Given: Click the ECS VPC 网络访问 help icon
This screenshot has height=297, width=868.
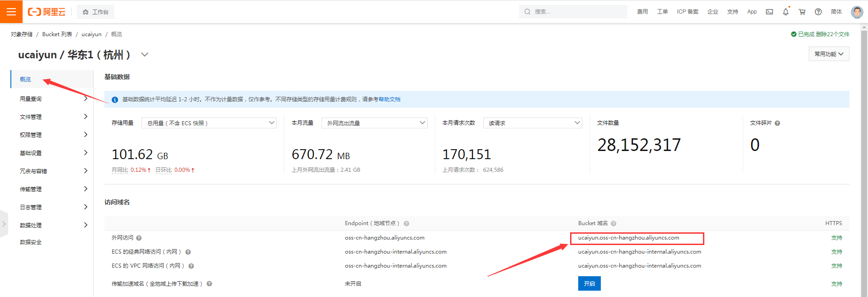Looking at the screenshot, I should pyautogui.click(x=191, y=266).
